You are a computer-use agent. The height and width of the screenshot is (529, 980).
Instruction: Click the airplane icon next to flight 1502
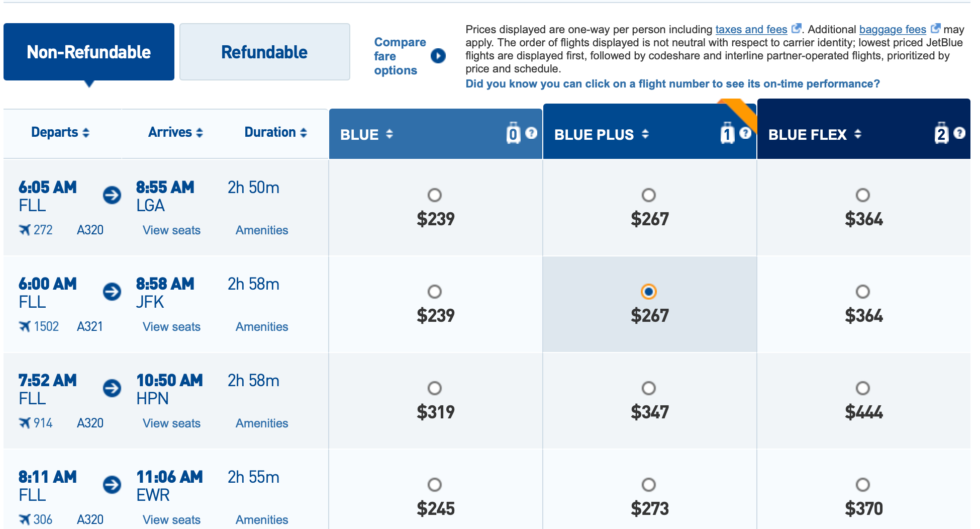25,327
